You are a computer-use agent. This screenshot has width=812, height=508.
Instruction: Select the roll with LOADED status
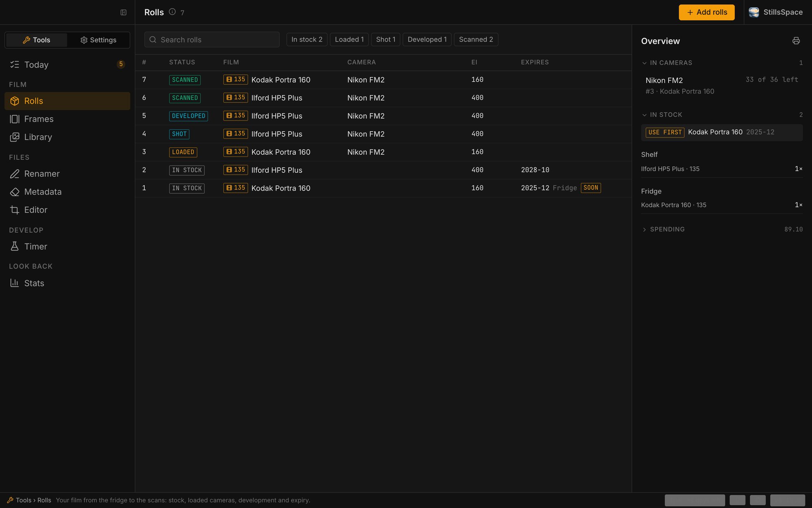click(x=383, y=152)
